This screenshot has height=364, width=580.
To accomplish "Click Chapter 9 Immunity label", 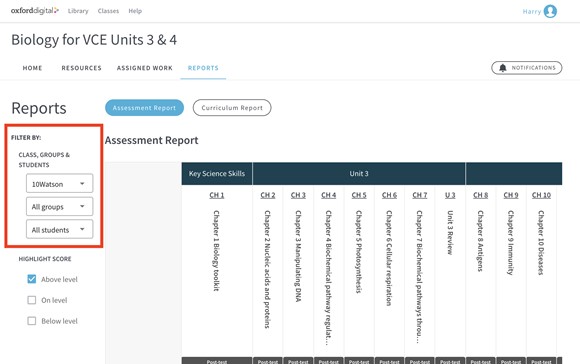I will tap(511, 243).
